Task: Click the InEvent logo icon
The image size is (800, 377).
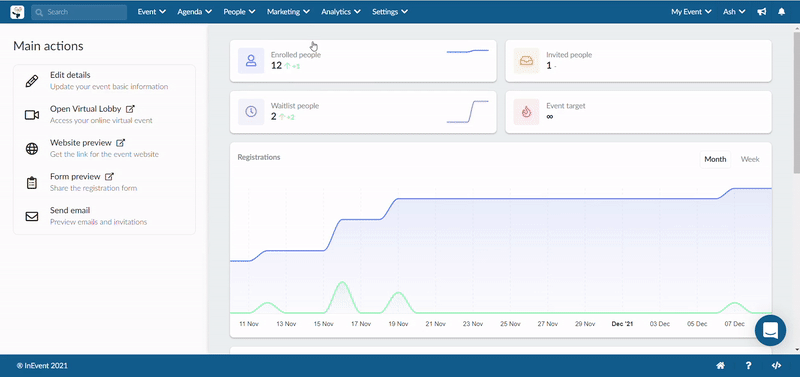Action: tap(17, 12)
